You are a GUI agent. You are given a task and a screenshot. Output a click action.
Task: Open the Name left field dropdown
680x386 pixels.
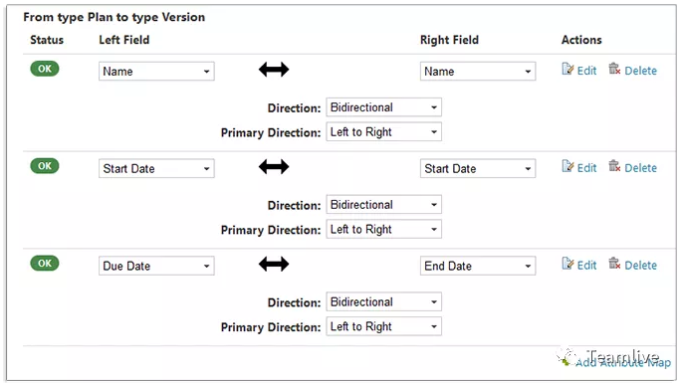(x=157, y=71)
